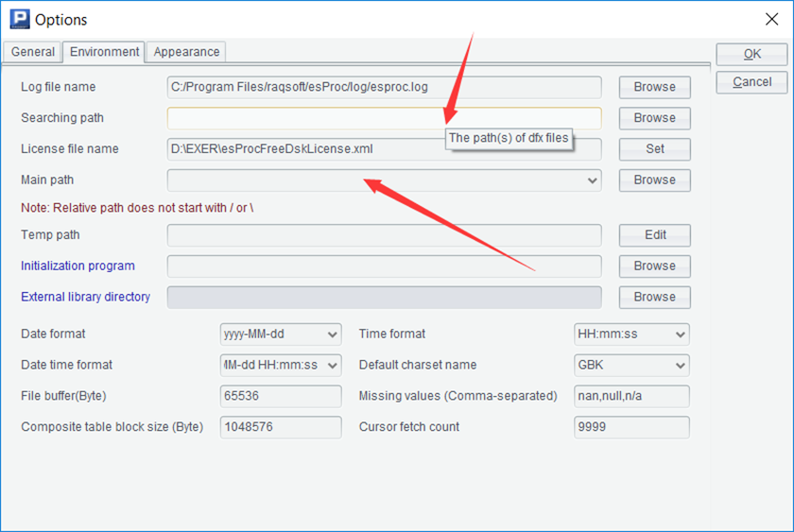Switch to the General tab
Viewport: 794px width, 532px height.
[33, 52]
